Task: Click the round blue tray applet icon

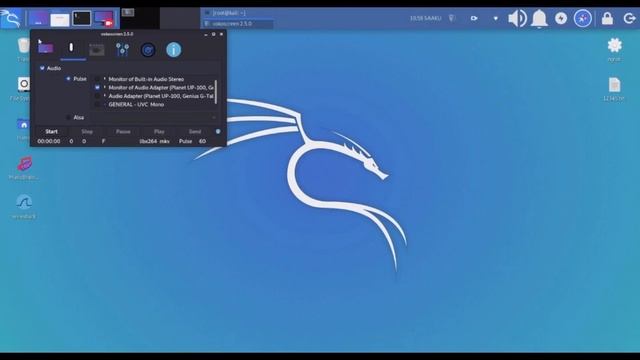Action: tap(582, 18)
